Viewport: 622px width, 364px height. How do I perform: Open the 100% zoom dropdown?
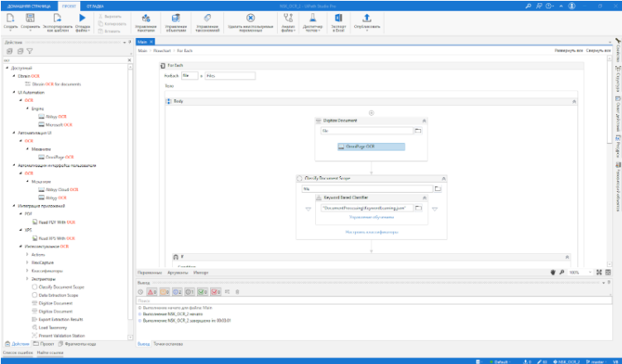point(590,272)
